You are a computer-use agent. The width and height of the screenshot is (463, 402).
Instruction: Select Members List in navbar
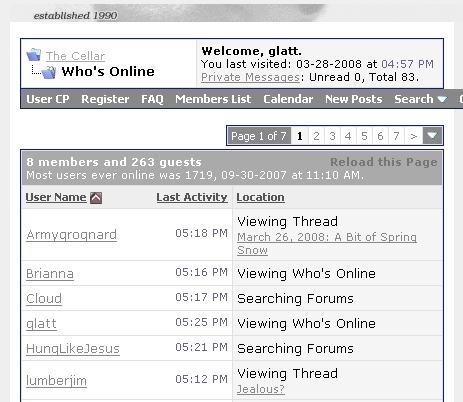(x=213, y=99)
